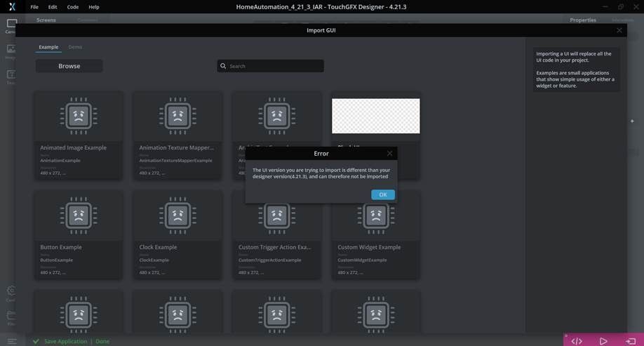Image resolution: width=644 pixels, height=346 pixels.
Task: Click the Save Application status text
Action: [x=66, y=342]
